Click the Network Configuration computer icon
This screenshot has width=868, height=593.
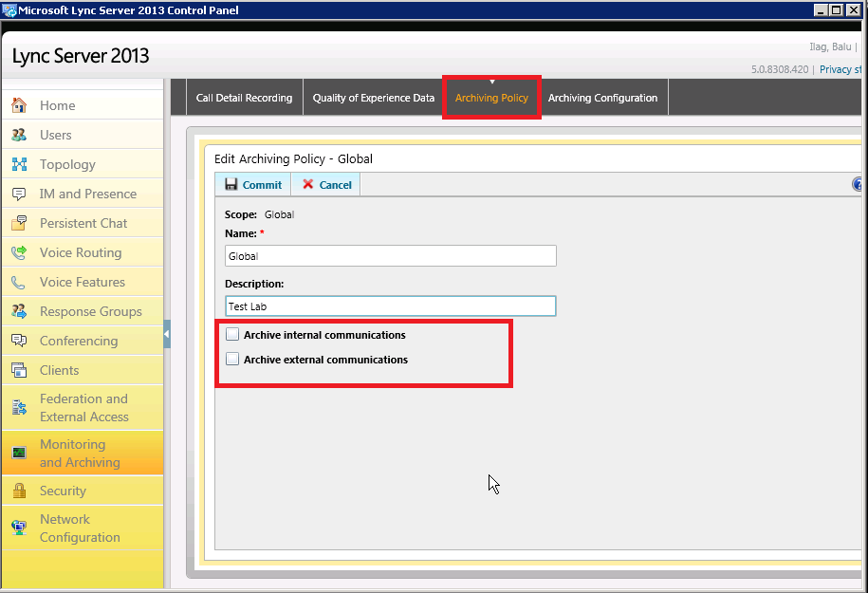pyautogui.click(x=19, y=528)
